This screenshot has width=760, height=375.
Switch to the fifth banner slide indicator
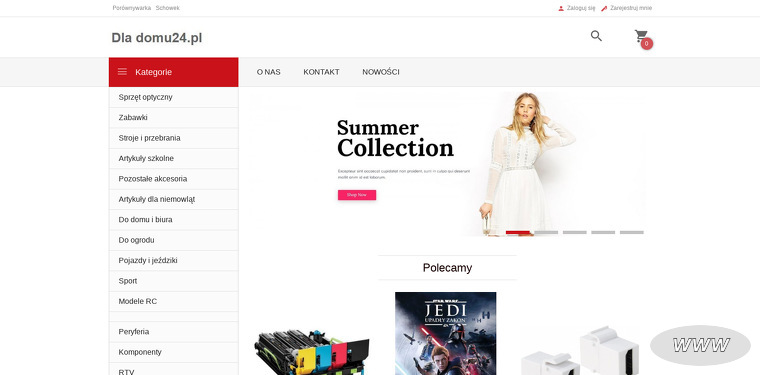(632, 233)
